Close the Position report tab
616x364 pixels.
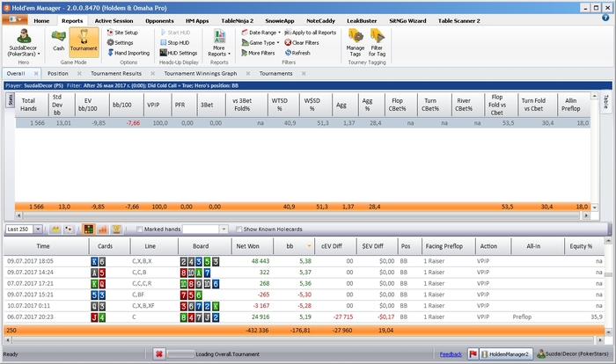[79, 74]
